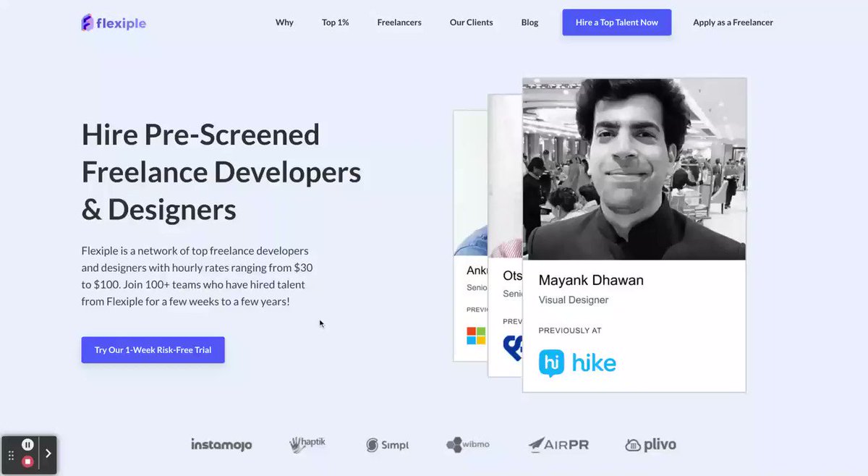Click the Hire Pre-Screened Freelance Developers headline

tap(221, 172)
